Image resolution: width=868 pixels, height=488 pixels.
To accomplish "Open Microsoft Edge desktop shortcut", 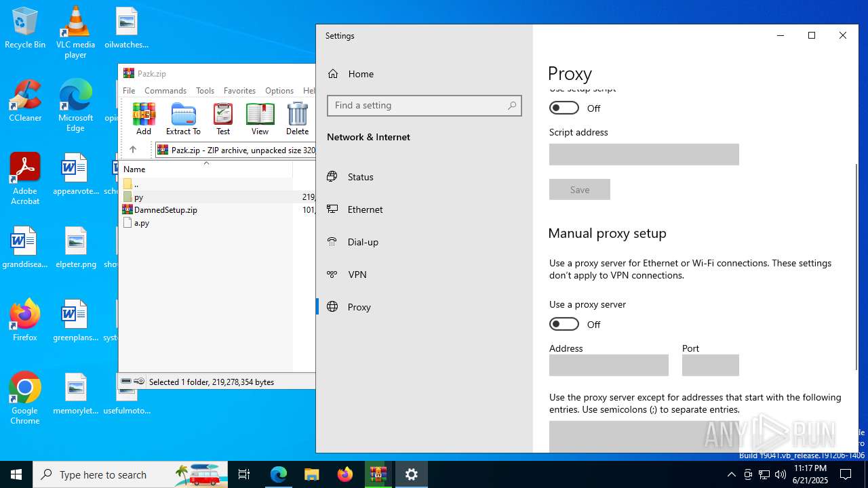I will coord(75,106).
